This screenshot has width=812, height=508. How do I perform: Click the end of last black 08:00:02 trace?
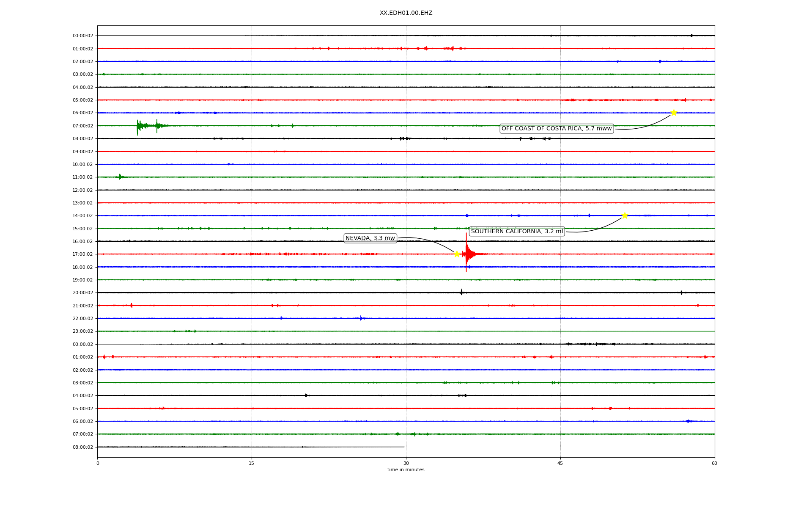tap(404, 447)
